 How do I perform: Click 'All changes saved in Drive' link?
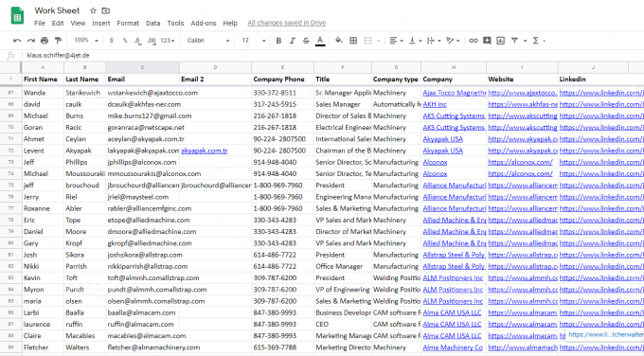[x=287, y=23]
